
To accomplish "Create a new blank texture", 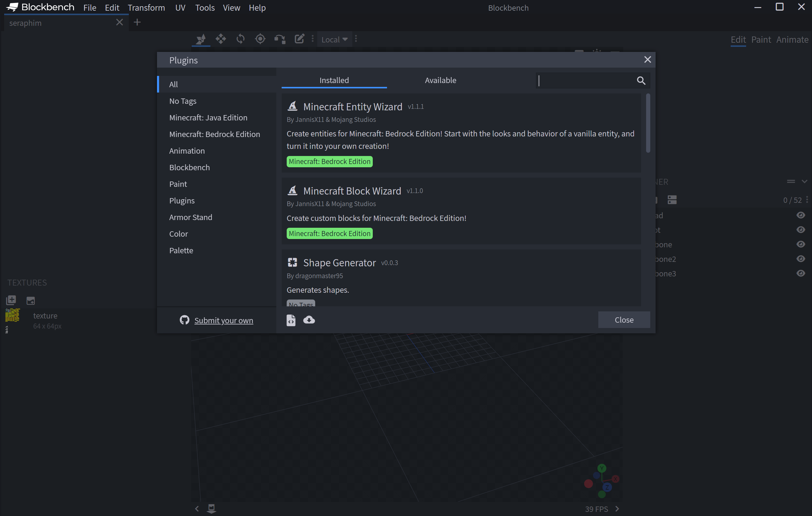I will [11, 300].
